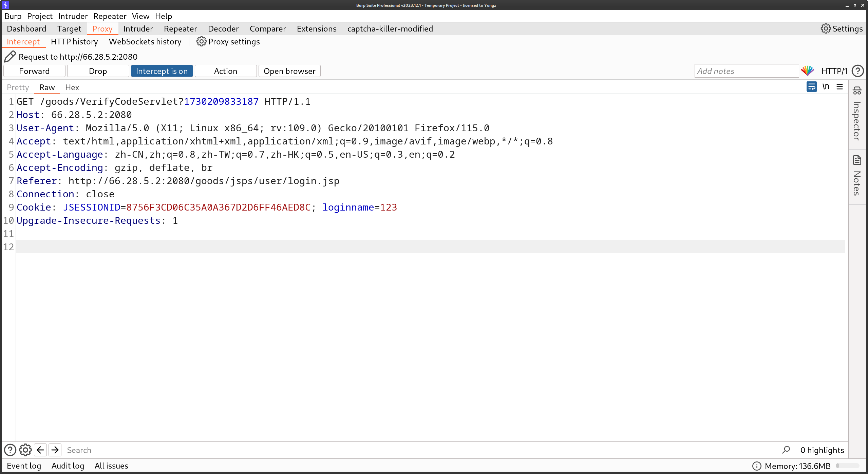This screenshot has width=868, height=474.
Task: Click the pencil edit target icon
Action: tap(10, 57)
